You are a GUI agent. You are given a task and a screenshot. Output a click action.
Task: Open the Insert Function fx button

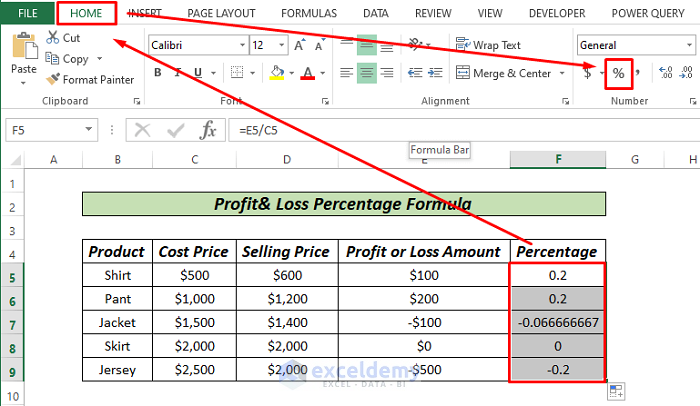tap(208, 130)
